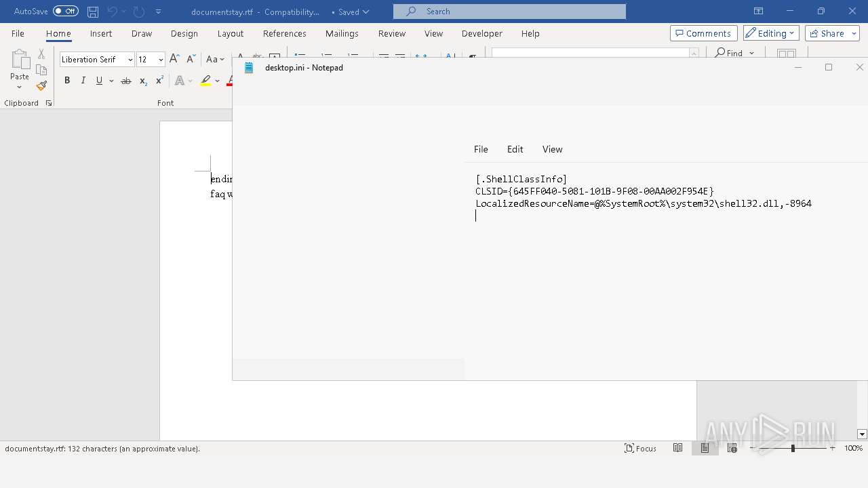The image size is (868, 488).
Task: Open the Change Case Aa menu
Action: [x=215, y=60]
